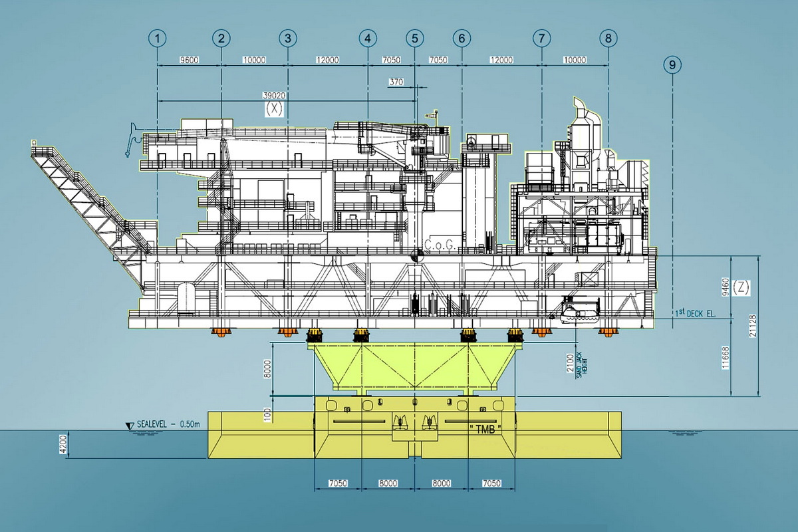
Task: Select the (X) axis label
Action: click(x=273, y=108)
